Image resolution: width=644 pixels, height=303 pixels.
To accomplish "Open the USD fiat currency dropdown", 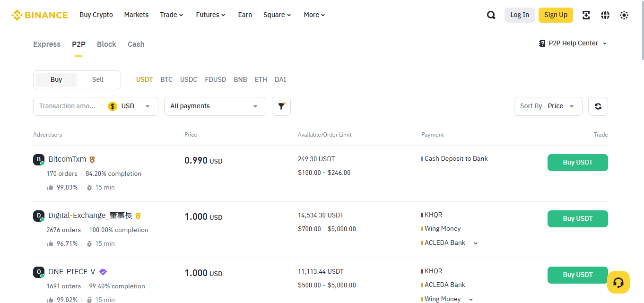I will [130, 106].
